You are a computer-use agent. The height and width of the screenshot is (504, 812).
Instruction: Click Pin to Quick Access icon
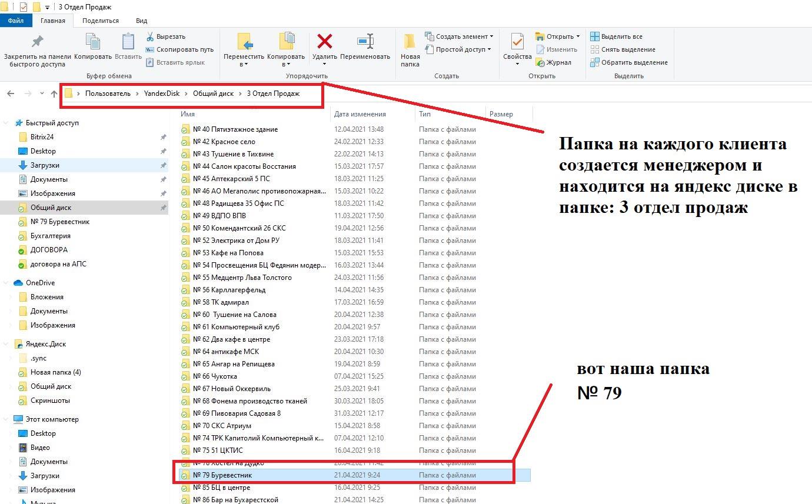coord(37,42)
